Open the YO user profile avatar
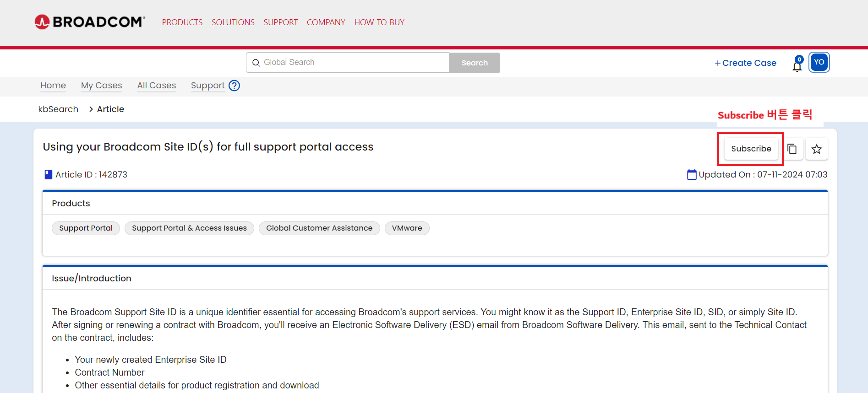Viewport: 868px width, 393px height. 819,63
